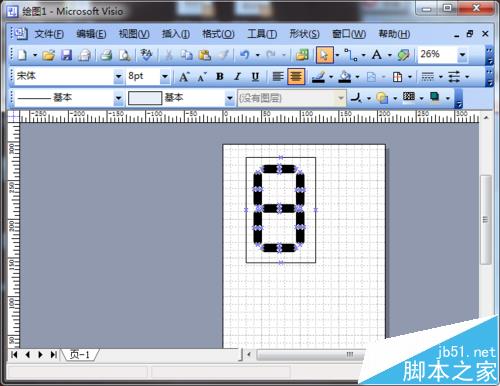The height and width of the screenshot is (386, 500).
Task: Go to previous page navigation arrow
Action: click(x=27, y=355)
